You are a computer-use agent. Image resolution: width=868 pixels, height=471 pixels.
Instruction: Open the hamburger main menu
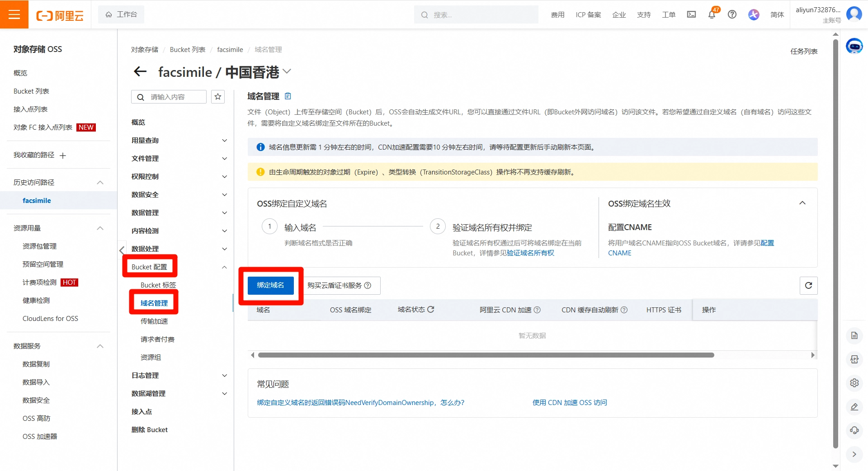tap(14, 14)
